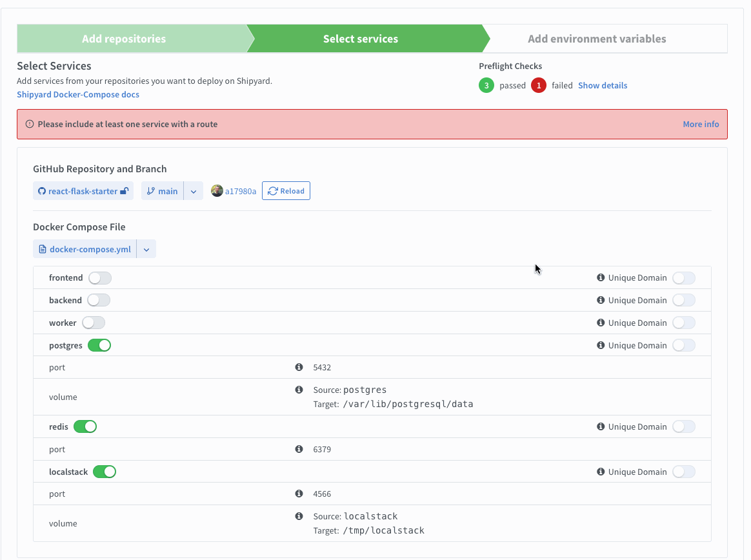Image resolution: width=751 pixels, height=560 pixels.
Task: Turn on Unique Domain for backend
Action: pos(683,301)
